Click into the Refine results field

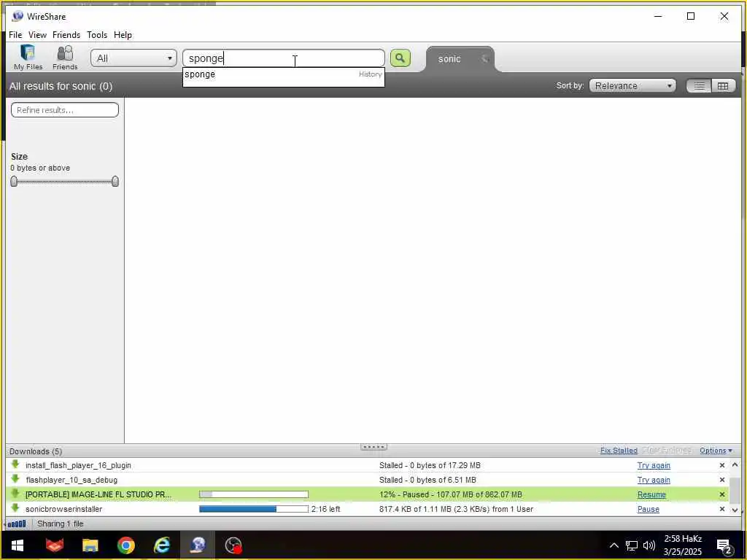(x=65, y=110)
